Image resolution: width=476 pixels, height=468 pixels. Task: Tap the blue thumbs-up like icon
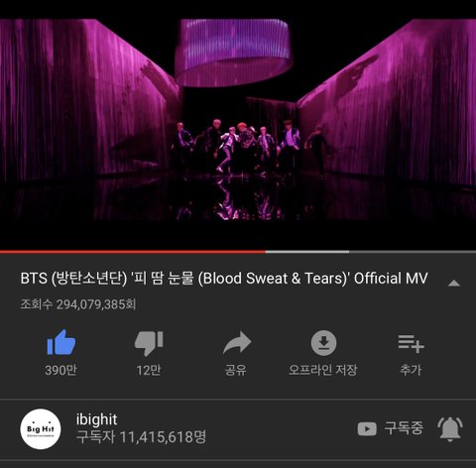(61, 342)
